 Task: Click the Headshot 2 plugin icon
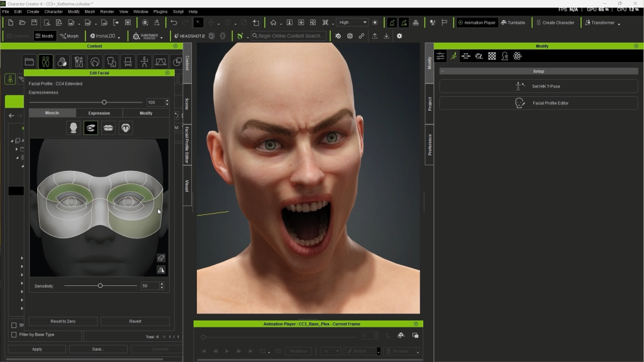[188, 36]
